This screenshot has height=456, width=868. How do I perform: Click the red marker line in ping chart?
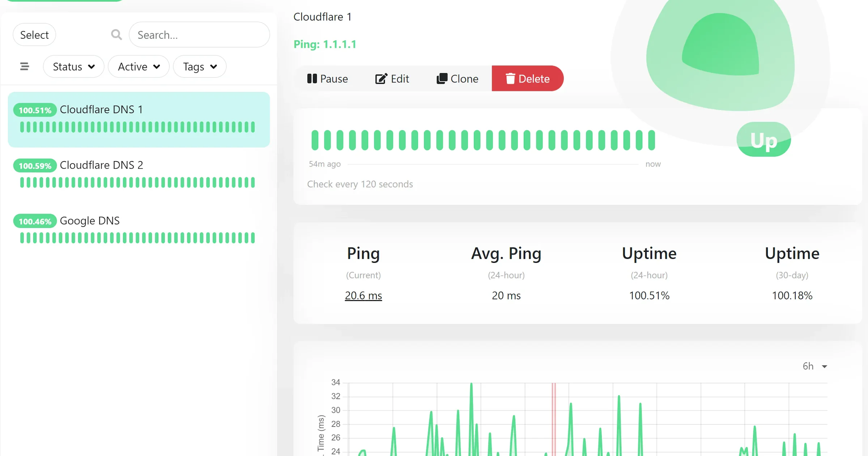pos(554,419)
